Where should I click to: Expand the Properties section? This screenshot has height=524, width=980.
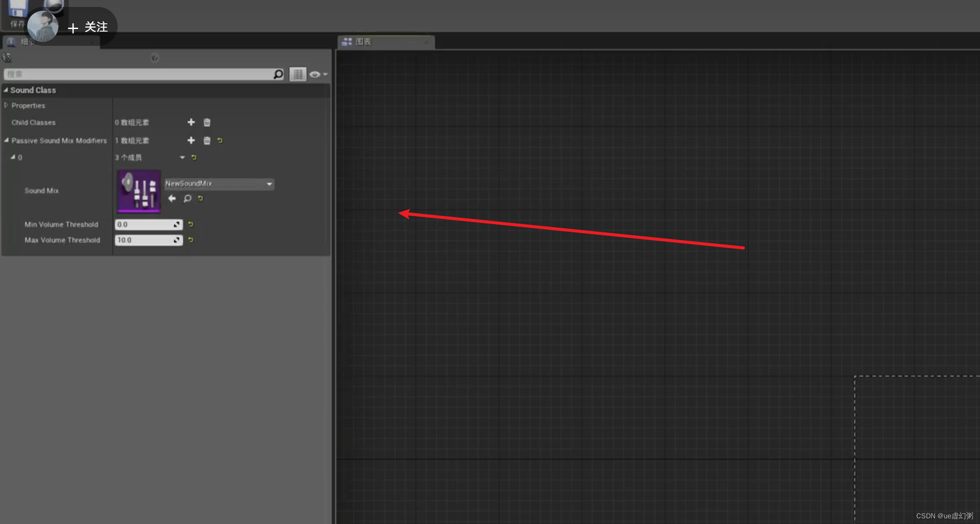point(6,105)
